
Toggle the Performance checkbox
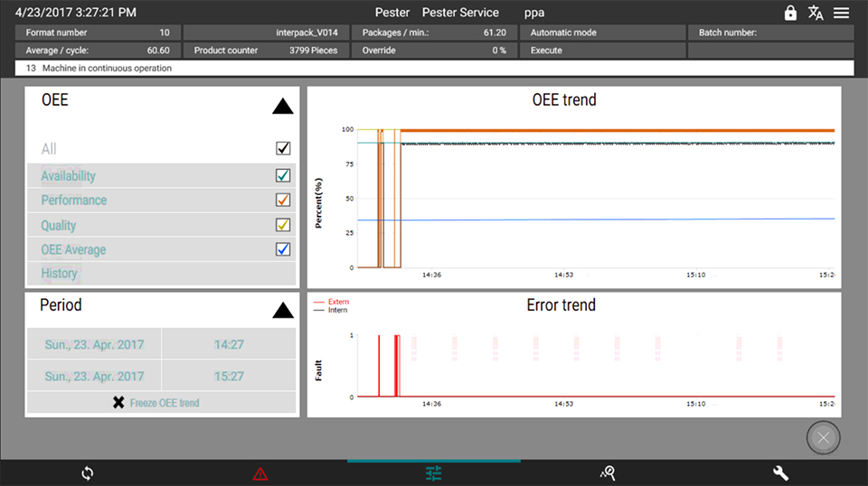283,200
